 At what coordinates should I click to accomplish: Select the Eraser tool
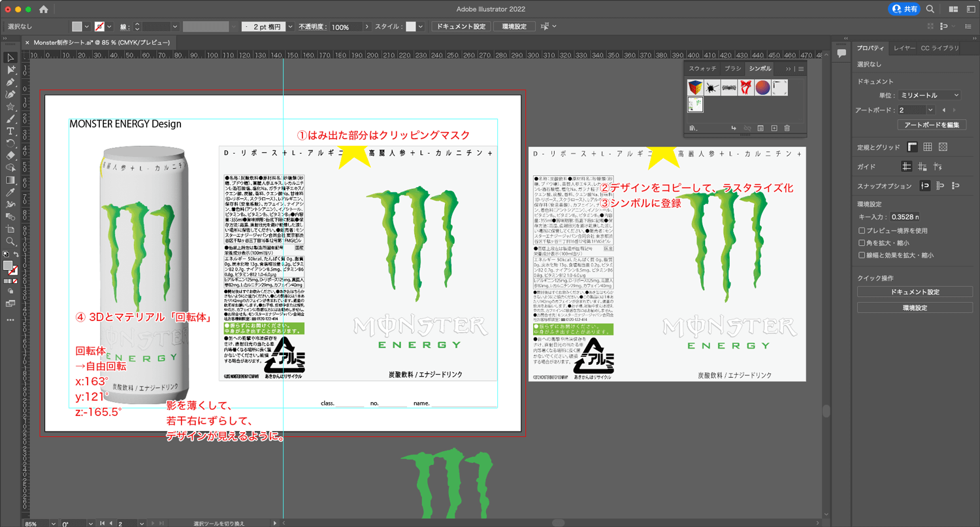(10, 156)
